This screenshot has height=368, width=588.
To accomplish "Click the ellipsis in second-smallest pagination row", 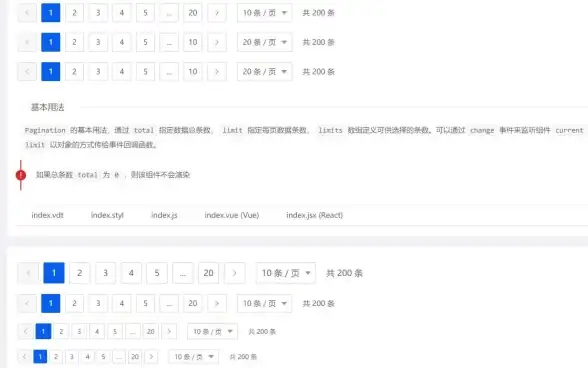I will click(x=133, y=331).
